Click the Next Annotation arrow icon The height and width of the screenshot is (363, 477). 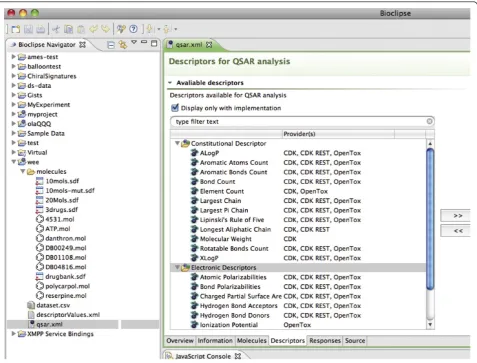[x=150, y=29]
